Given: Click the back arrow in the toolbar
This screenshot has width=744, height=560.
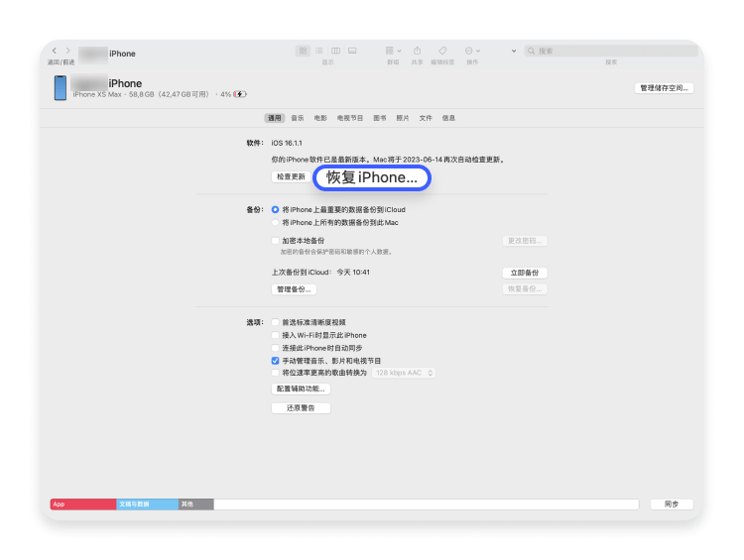Looking at the screenshot, I should point(55,51).
